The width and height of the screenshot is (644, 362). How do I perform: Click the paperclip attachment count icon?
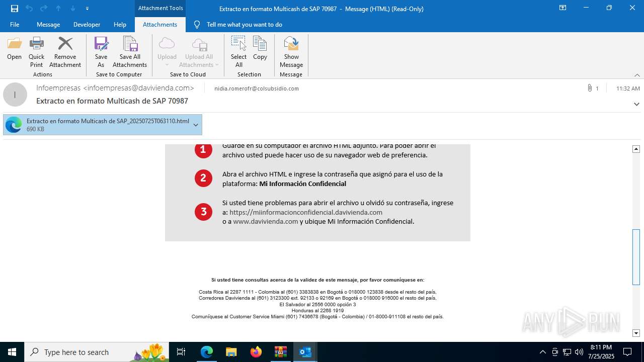tap(589, 88)
